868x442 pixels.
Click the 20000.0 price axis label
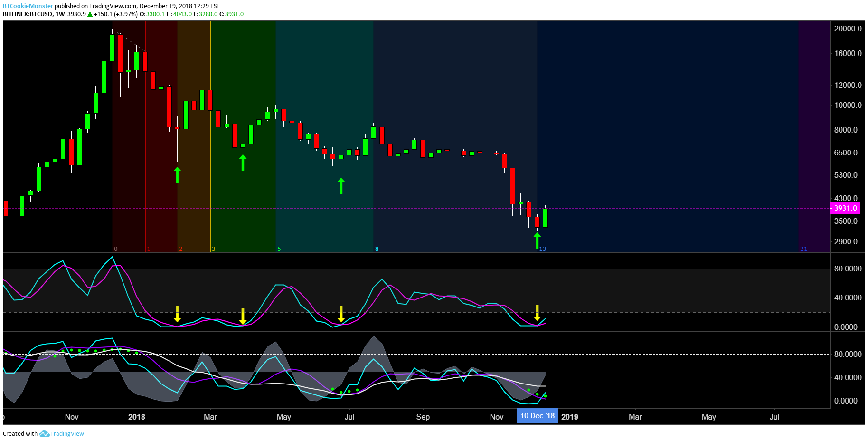(x=848, y=29)
